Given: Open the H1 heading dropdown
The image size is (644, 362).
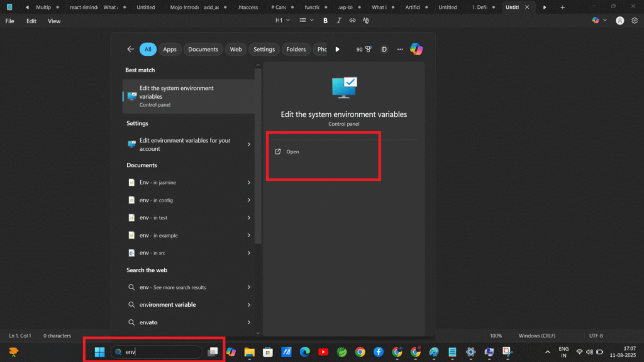Looking at the screenshot, I should [283, 21].
